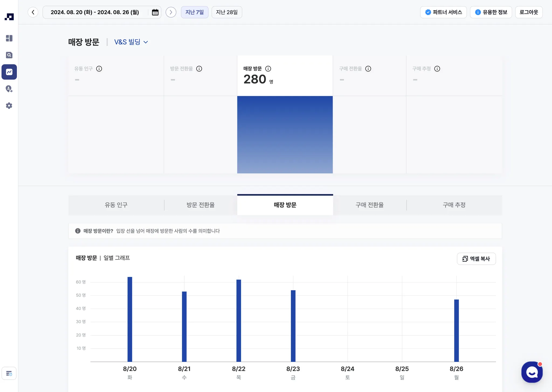Open the dashboard icon in sidebar
This screenshot has width=552, height=392.
(9, 38)
